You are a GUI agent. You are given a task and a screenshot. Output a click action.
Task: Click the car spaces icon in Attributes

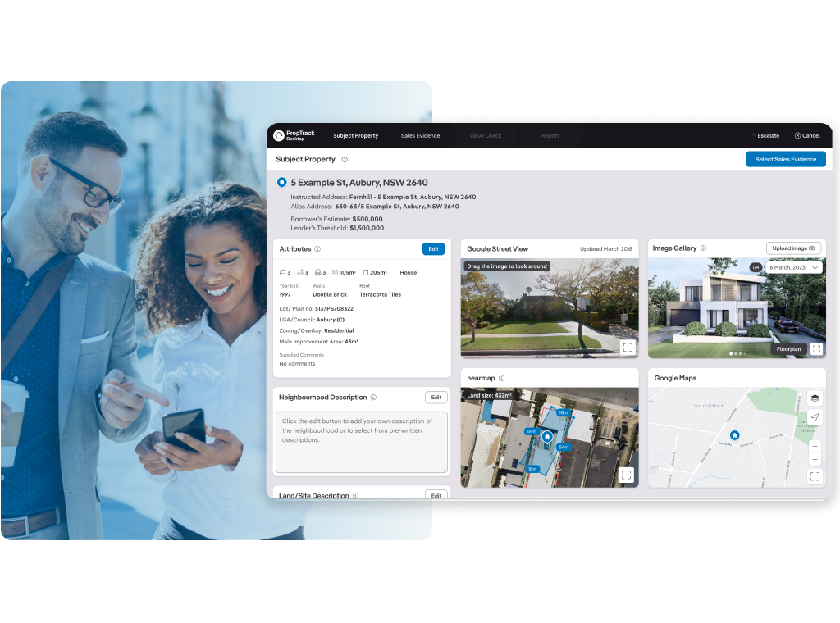(317, 272)
